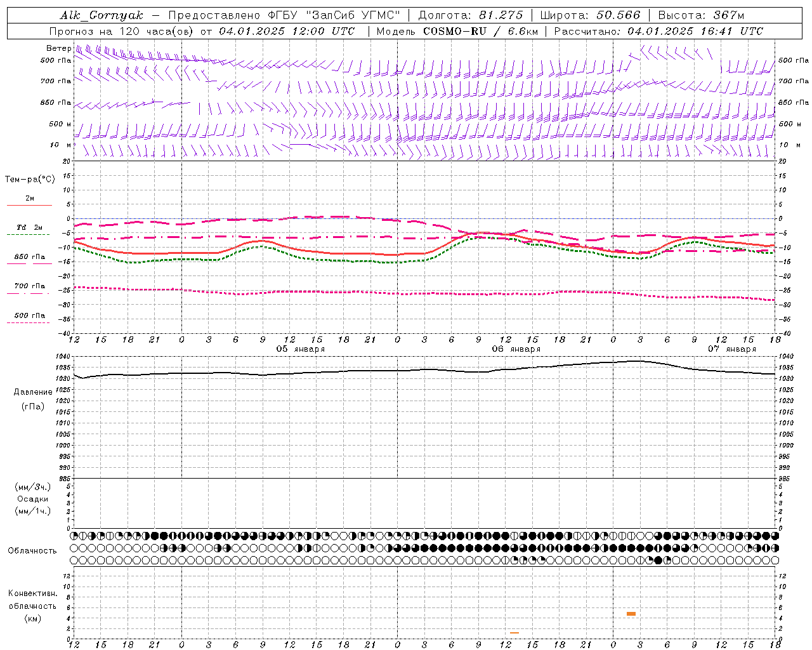Image resolution: width=812 pixels, height=650 pixels.
Task: Click the (мм/1ч.) precipitation unit label
Action: point(33,511)
